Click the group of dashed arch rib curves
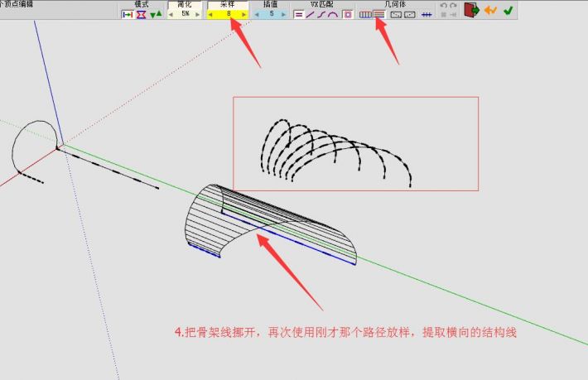The image size is (588, 380). pos(335,153)
